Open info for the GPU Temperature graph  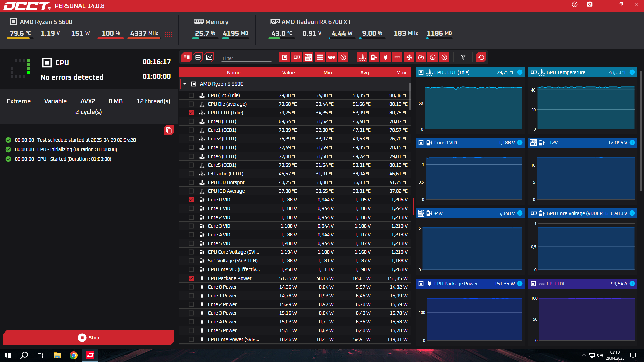(632, 72)
